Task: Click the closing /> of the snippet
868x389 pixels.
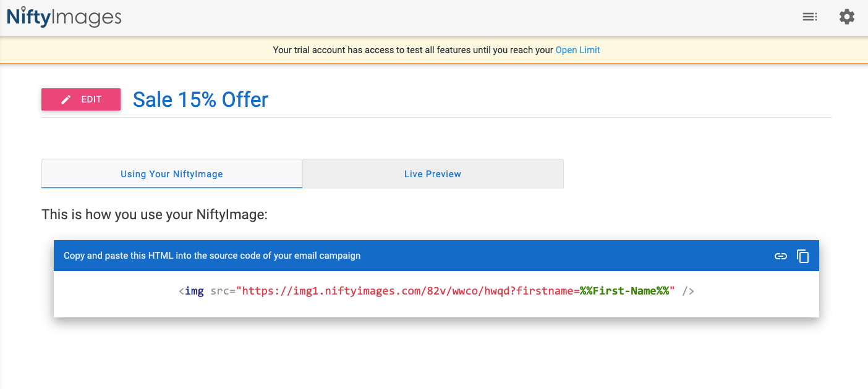Action: 688,291
